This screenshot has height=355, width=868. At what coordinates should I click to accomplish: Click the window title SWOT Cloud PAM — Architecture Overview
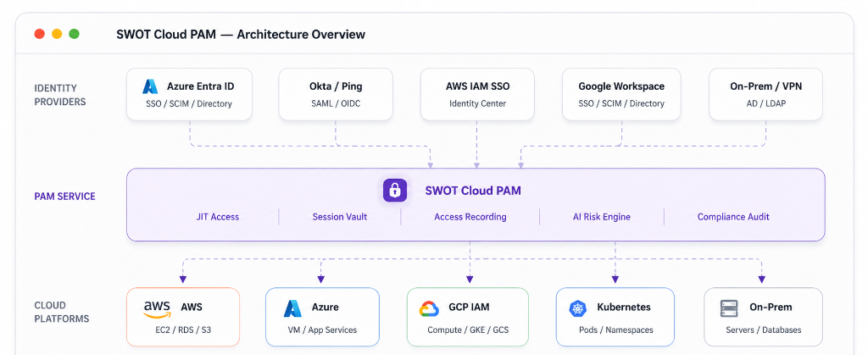pyautogui.click(x=241, y=34)
